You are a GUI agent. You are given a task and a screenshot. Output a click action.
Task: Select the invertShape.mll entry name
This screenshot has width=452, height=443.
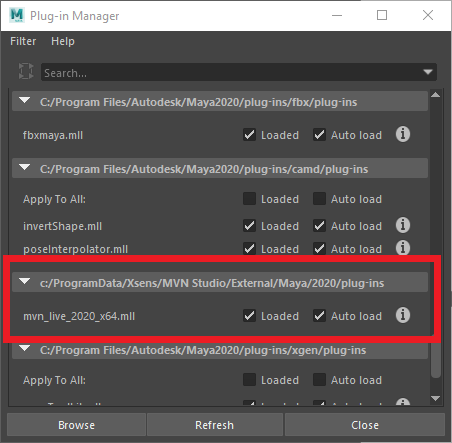coord(62,226)
